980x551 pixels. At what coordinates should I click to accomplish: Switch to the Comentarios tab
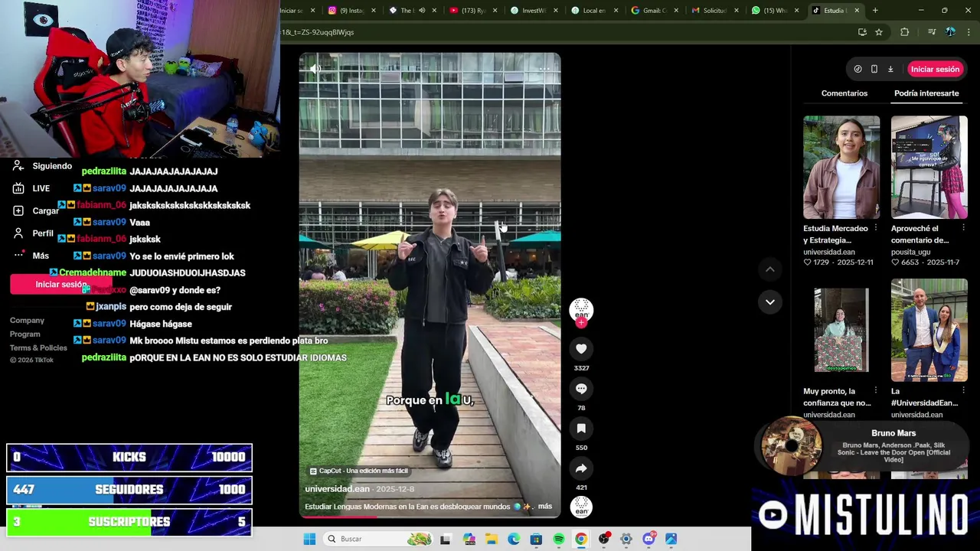[x=844, y=93]
